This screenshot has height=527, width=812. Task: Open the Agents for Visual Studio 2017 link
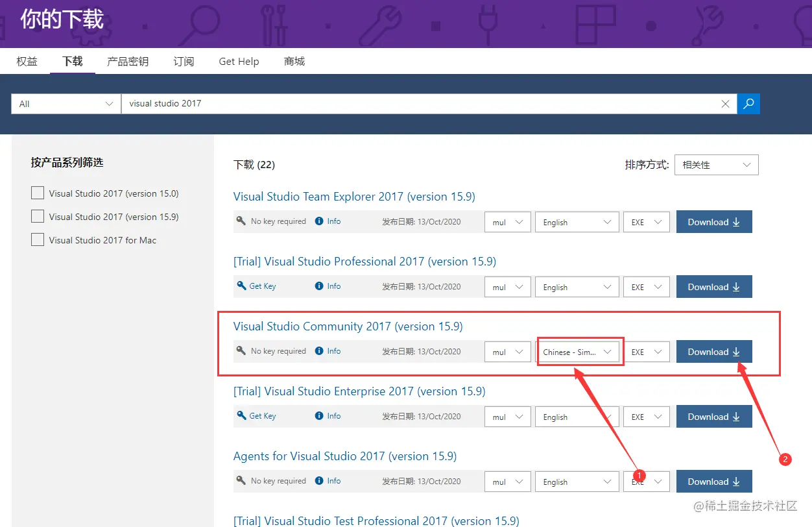click(x=345, y=456)
